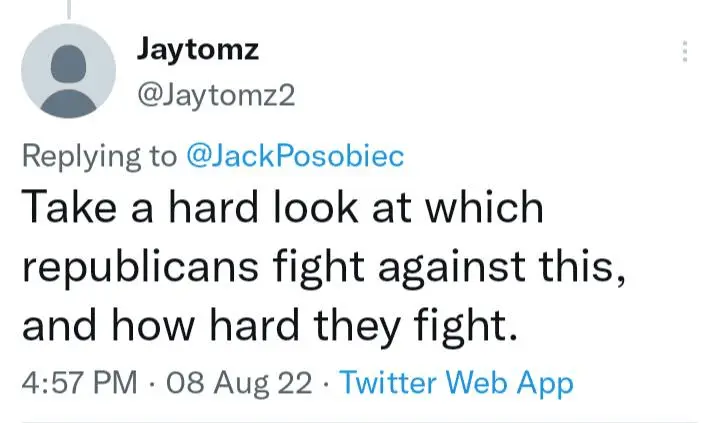Click the Twitter Web App source link
Image resolution: width=720 pixels, height=423 pixels.
point(457,383)
